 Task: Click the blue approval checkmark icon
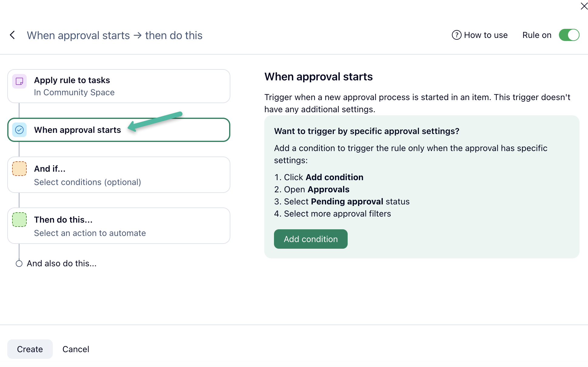19,130
